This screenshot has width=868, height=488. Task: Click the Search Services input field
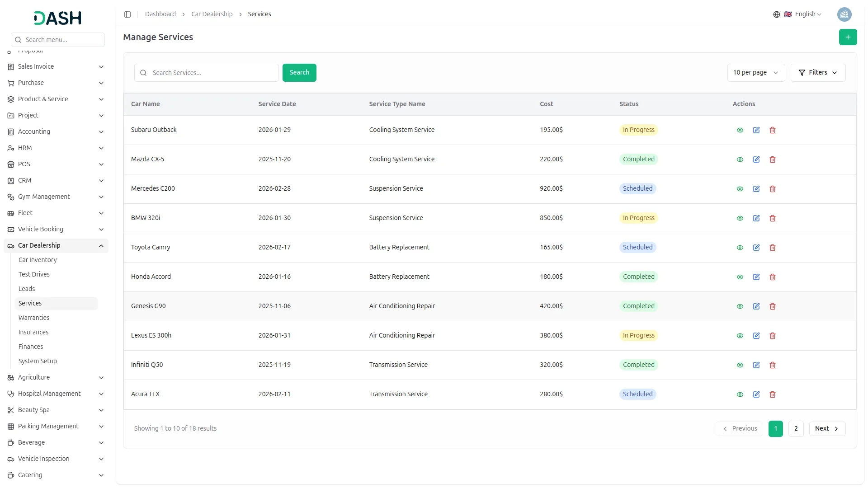(212, 73)
